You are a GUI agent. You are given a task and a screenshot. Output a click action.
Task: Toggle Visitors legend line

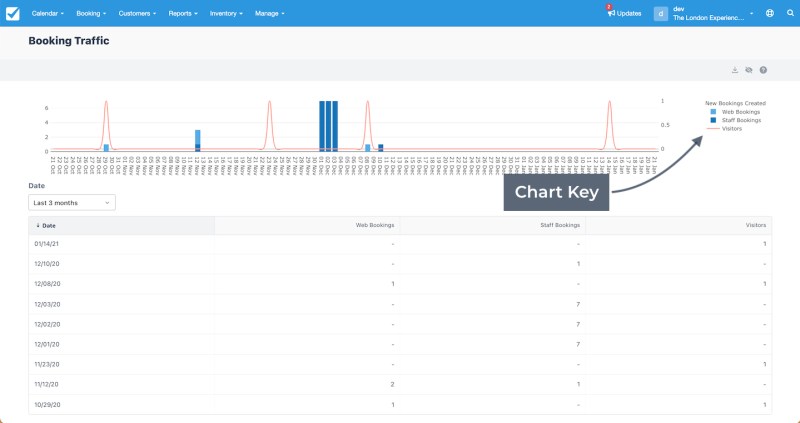point(713,129)
